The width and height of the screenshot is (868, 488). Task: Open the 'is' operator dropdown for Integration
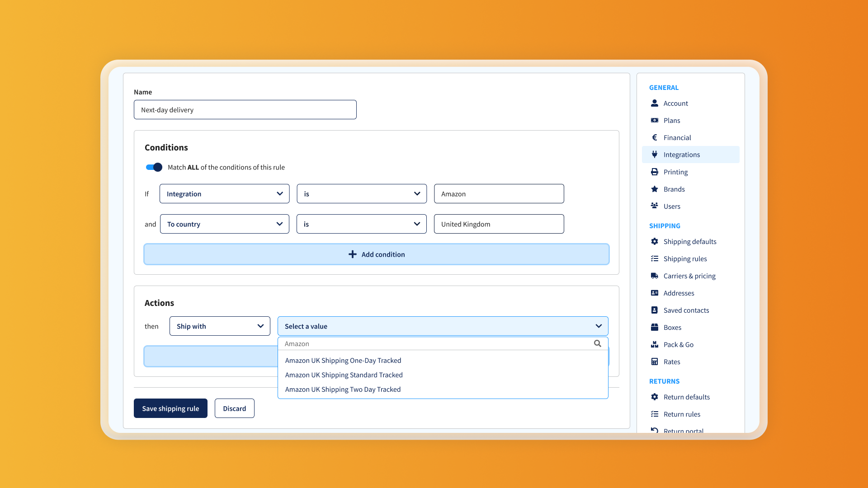362,194
